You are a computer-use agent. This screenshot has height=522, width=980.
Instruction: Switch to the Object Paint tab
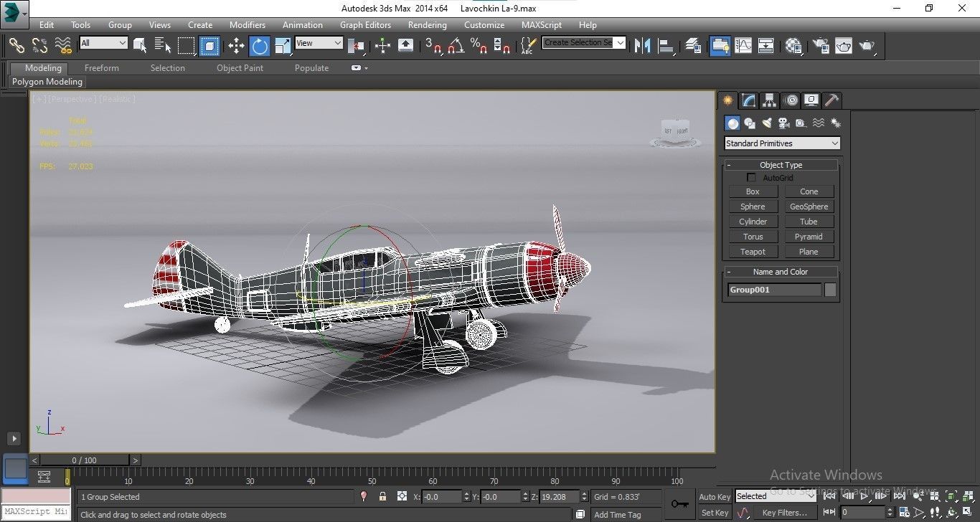coord(240,68)
